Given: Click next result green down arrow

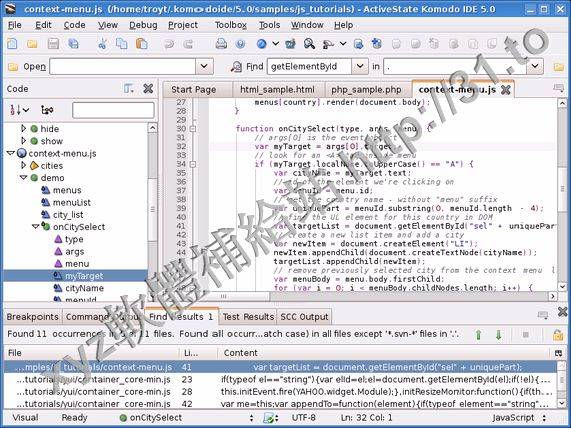Looking at the screenshot, I should click(x=499, y=334).
